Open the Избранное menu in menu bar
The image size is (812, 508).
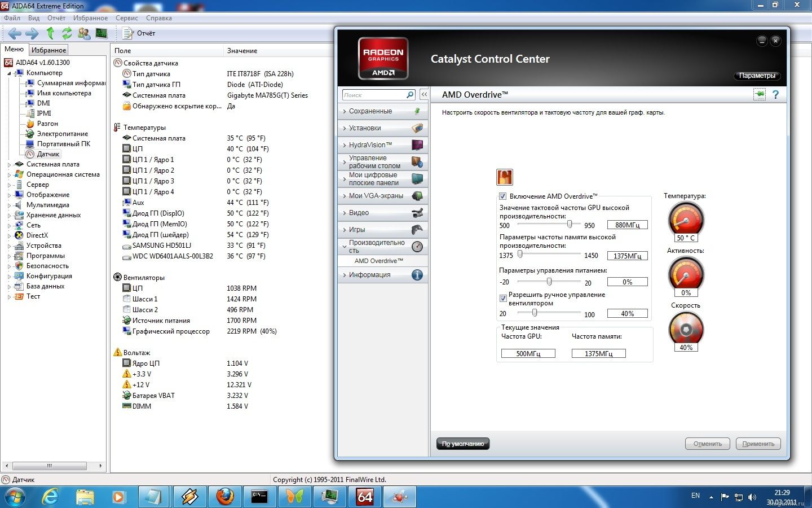[90, 18]
